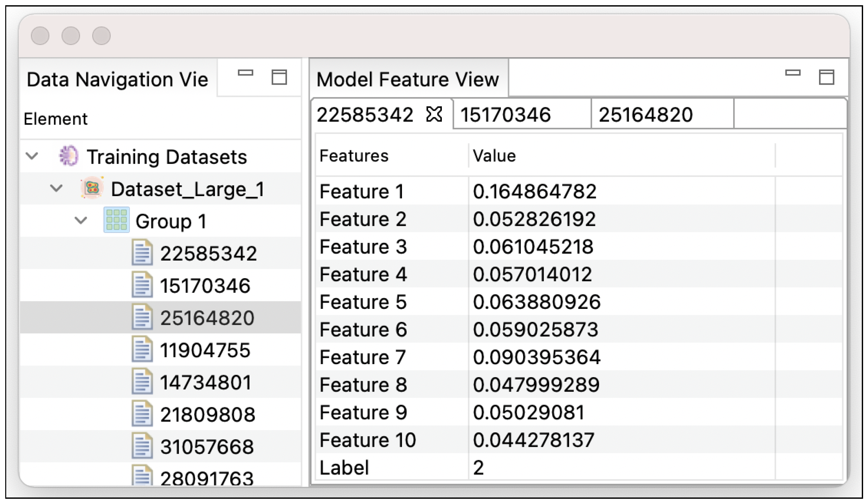Select item 21809808 in the tree
868x504 pixels.
pyautogui.click(x=207, y=414)
